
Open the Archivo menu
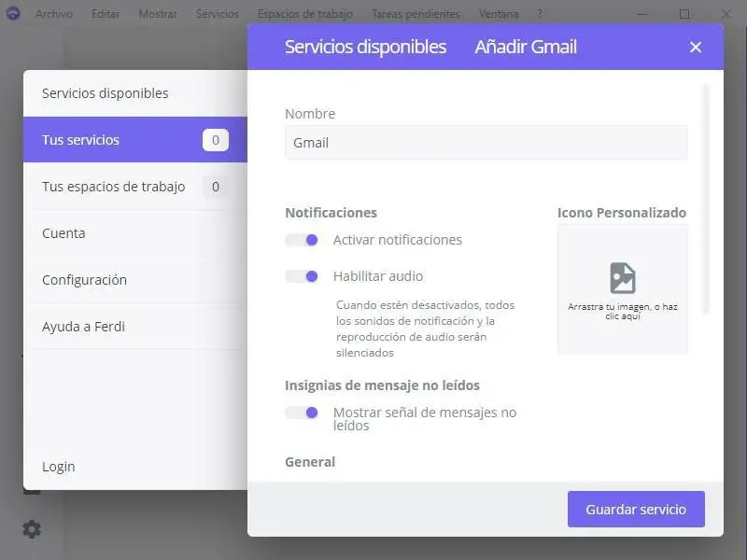click(54, 14)
